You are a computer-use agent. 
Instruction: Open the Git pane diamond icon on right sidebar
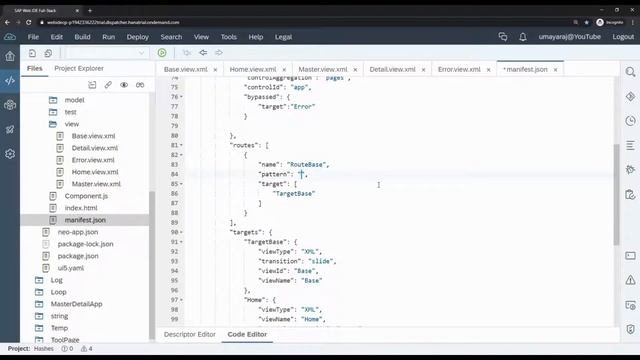630,97
